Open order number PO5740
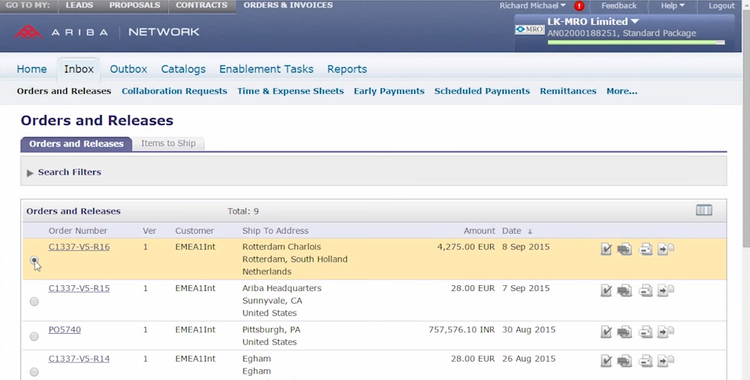 [x=65, y=330]
